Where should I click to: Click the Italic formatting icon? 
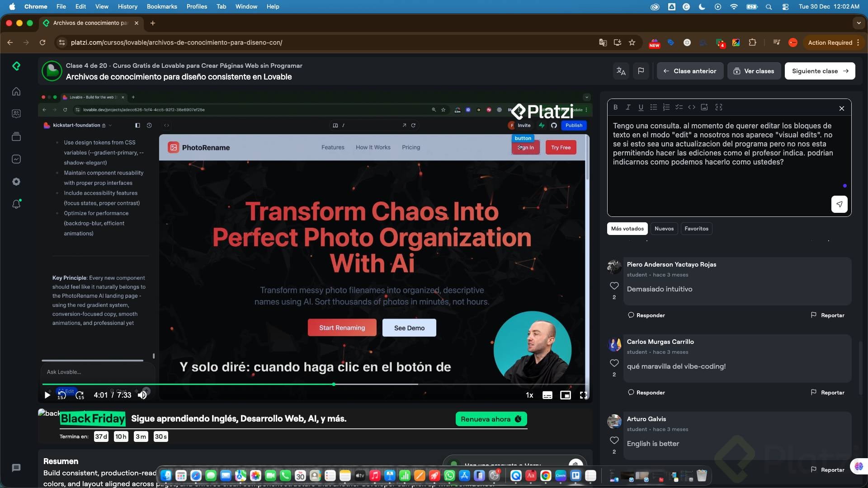628,108
